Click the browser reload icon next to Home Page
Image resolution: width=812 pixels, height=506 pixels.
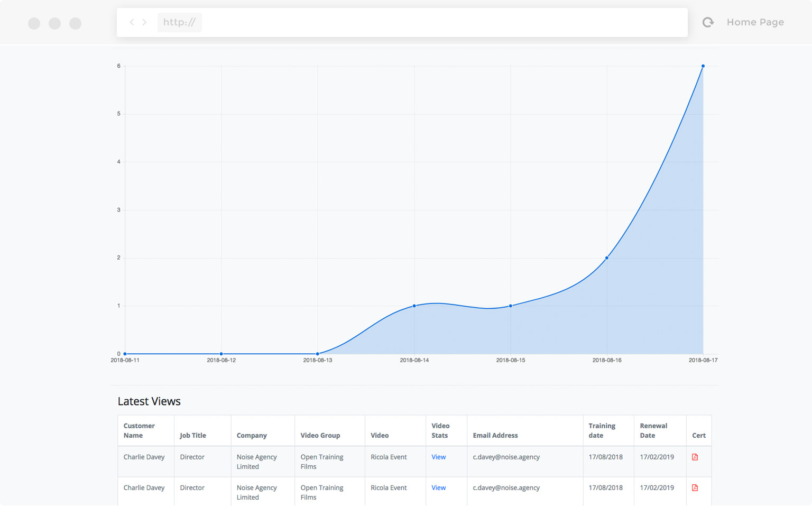(x=708, y=22)
